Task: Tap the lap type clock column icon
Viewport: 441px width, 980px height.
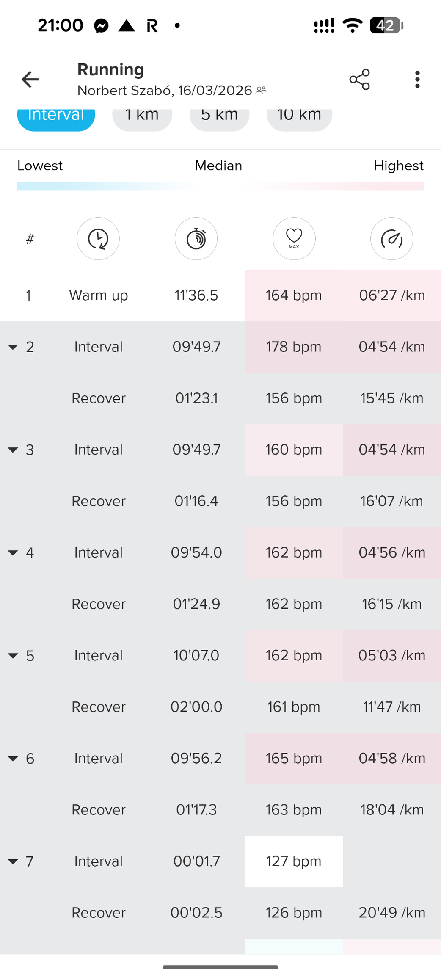Action: [x=98, y=239]
